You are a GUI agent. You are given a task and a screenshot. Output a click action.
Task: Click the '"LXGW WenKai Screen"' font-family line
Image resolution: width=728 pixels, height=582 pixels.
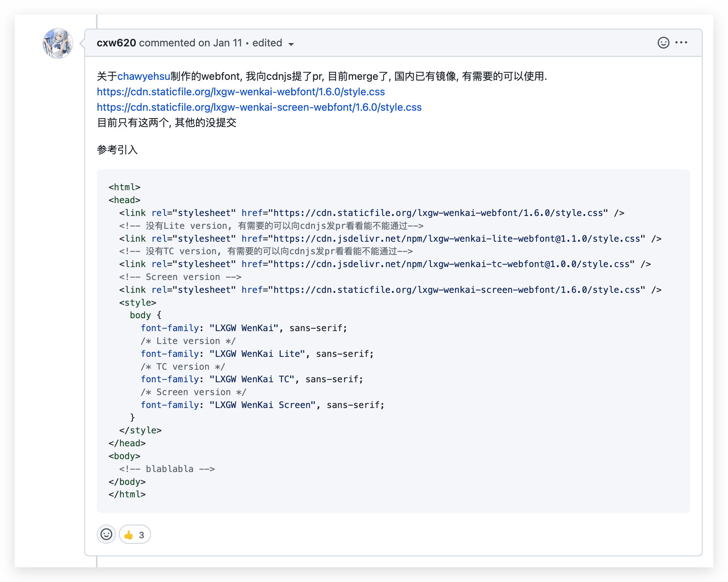point(263,405)
